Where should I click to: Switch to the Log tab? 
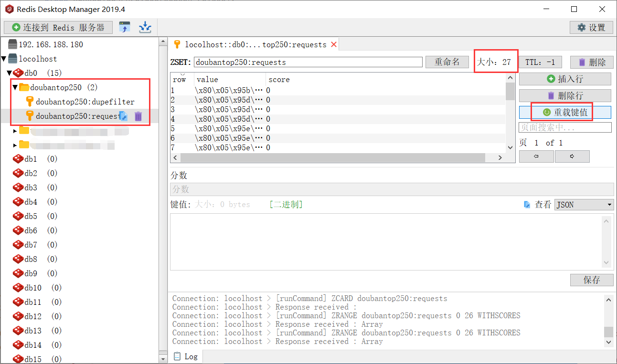coord(186,356)
